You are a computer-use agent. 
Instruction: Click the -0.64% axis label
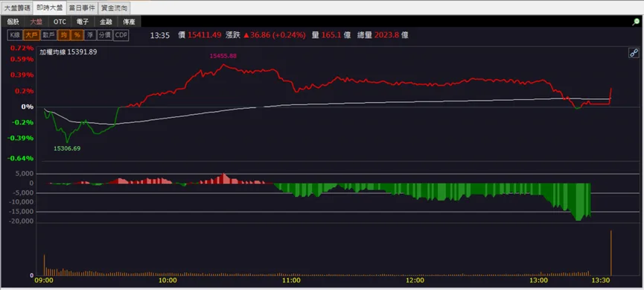click(21, 158)
